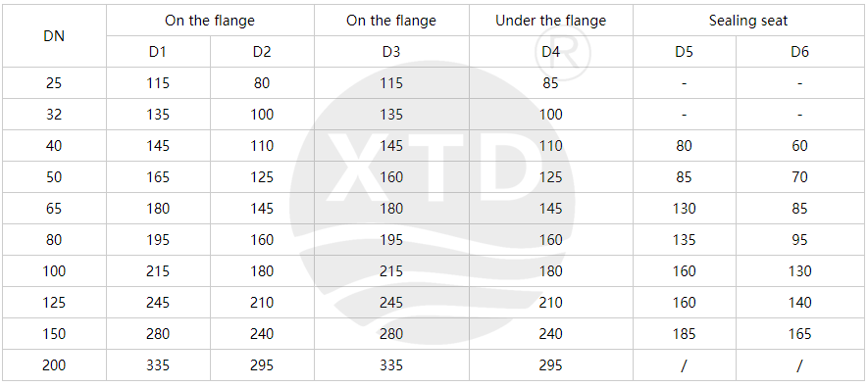Select the DN 200 row label
This screenshot has width=868, height=387.
coord(54,365)
